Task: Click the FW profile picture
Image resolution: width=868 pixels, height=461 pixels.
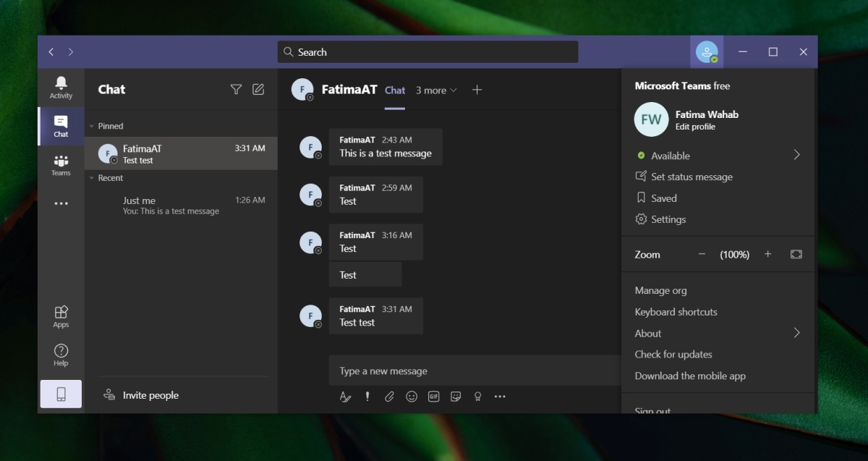Action: point(651,119)
